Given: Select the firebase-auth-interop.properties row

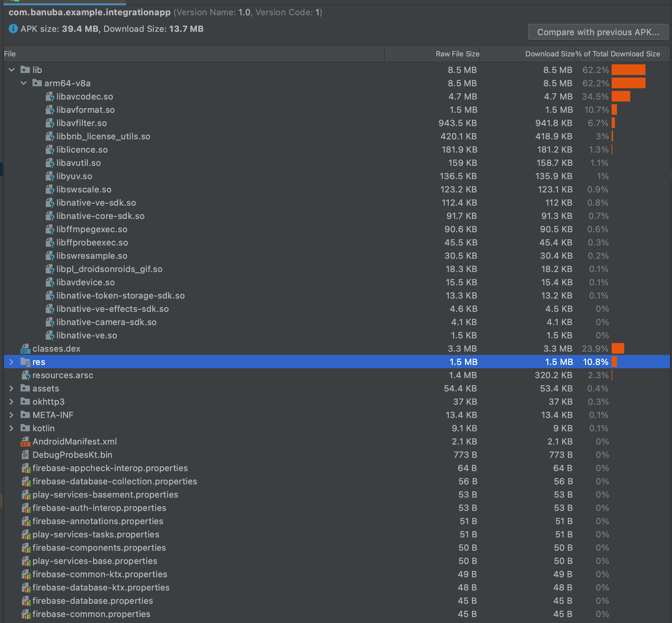Looking at the screenshot, I should point(337,508).
